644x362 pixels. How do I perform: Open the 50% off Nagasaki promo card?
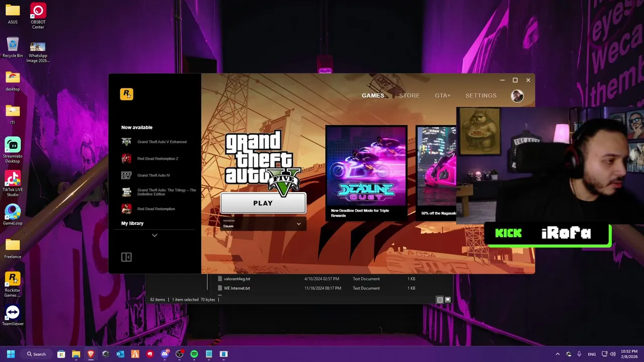coord(436,173)
